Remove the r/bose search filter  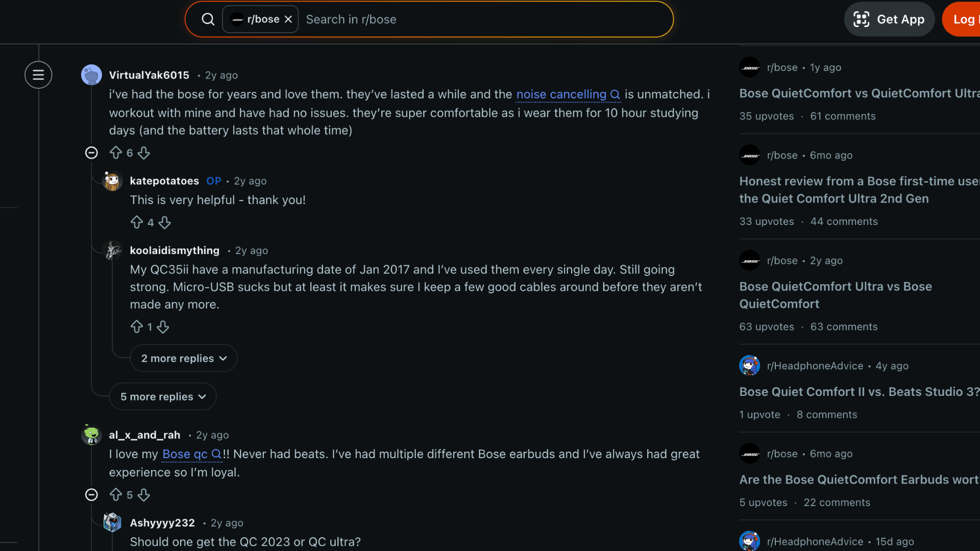pyautogui.click(x=288, y=19)
